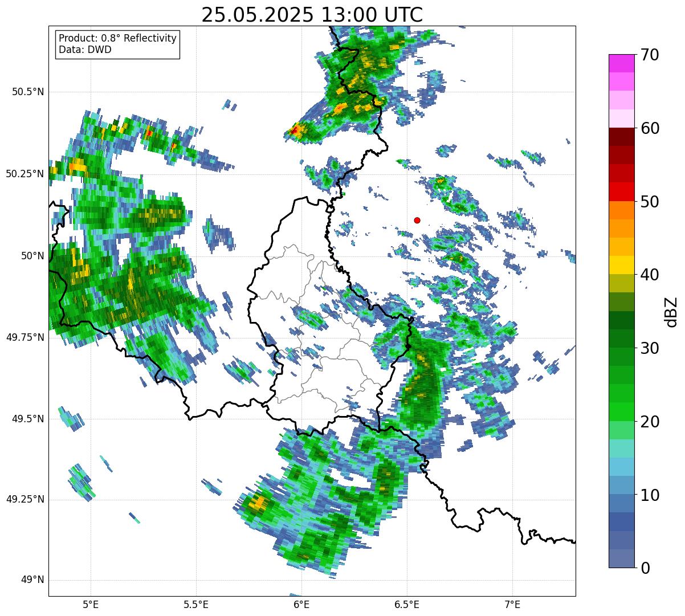Click the dark maroon colorbar segment below 60
The height and width of the screenshot is (616, 685).
621,137
